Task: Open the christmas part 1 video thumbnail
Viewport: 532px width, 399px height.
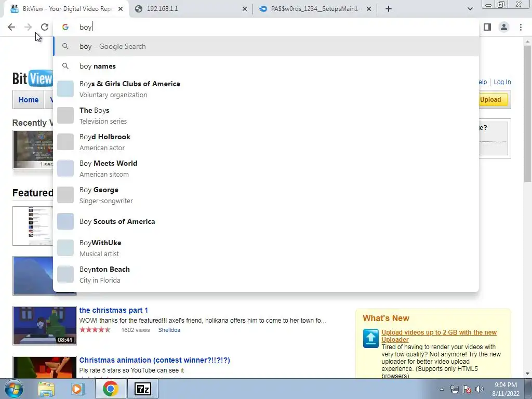Action: (45, 326)
